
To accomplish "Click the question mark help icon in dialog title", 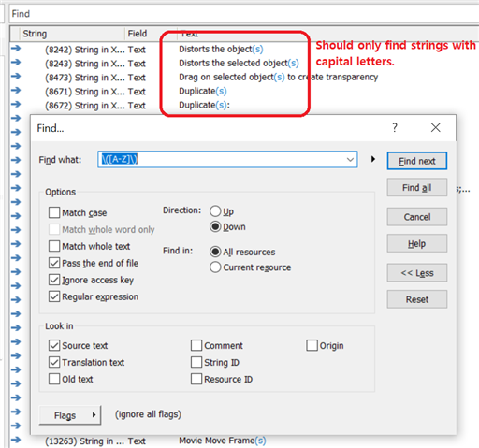I will click(395, 127).
